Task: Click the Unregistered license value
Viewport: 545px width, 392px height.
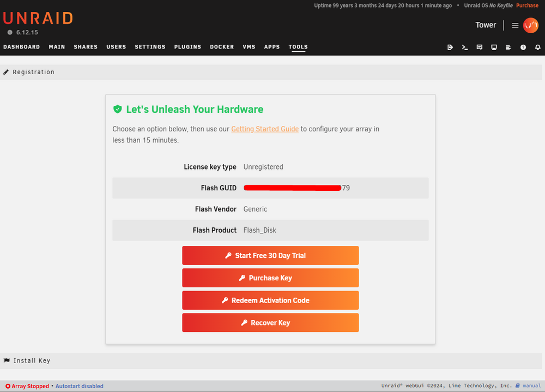Action: point(263,167)
